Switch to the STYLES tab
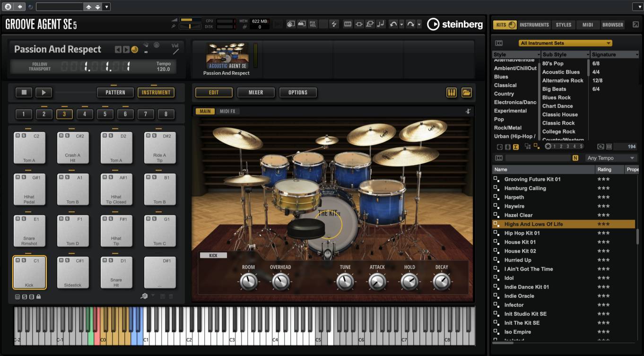This screenshot has height=356, width=644. [564, 25]
